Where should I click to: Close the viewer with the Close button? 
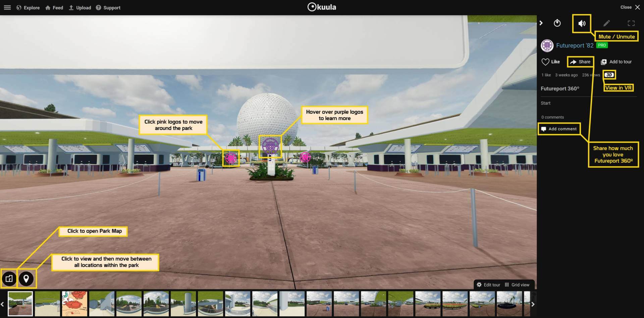[630, 7]
